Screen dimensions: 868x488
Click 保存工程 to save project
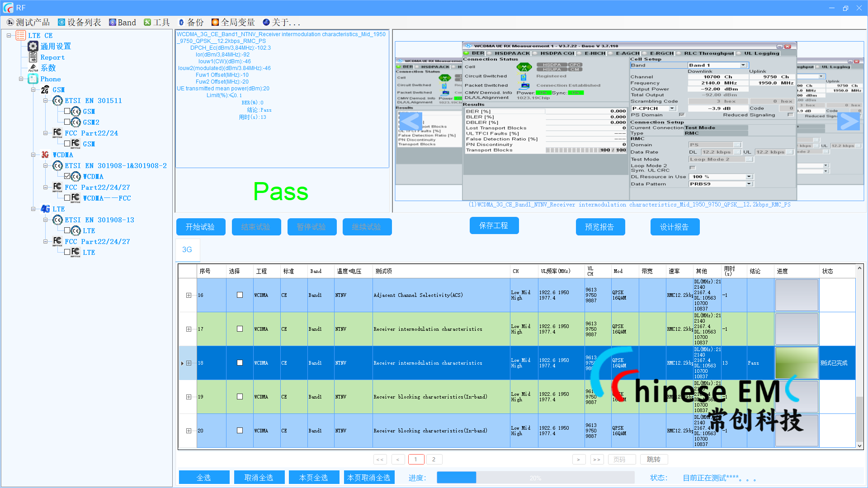coord(494,227)
